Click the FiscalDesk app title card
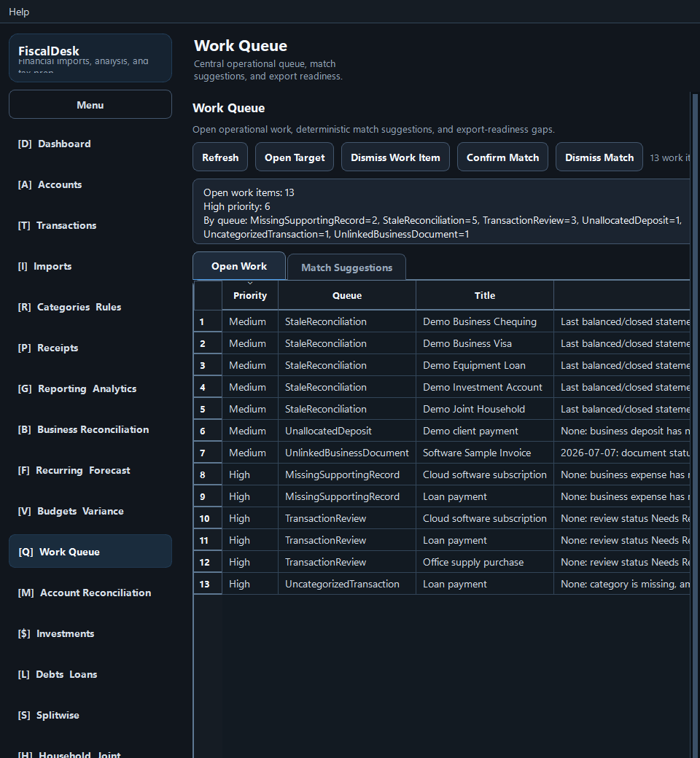Image resolution: width=700 pixels, height=758 pixels. click(90, 58)
